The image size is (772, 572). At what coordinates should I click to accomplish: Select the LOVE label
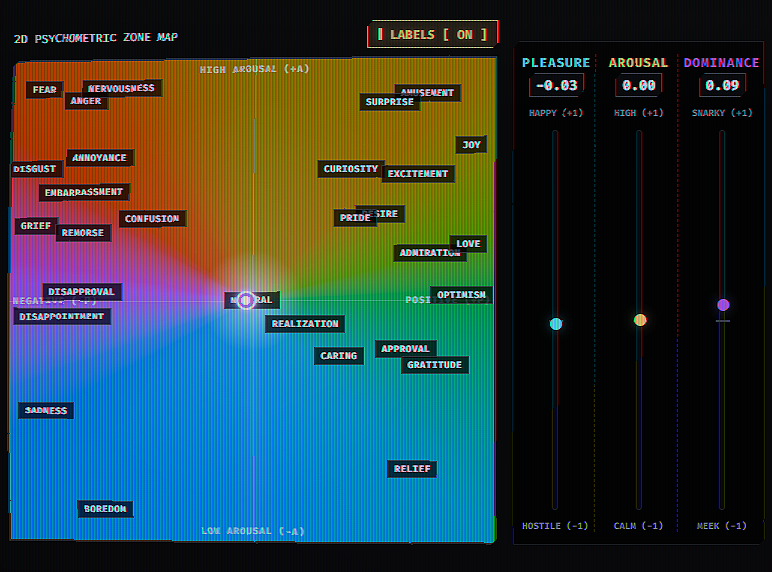coord(468,244)
